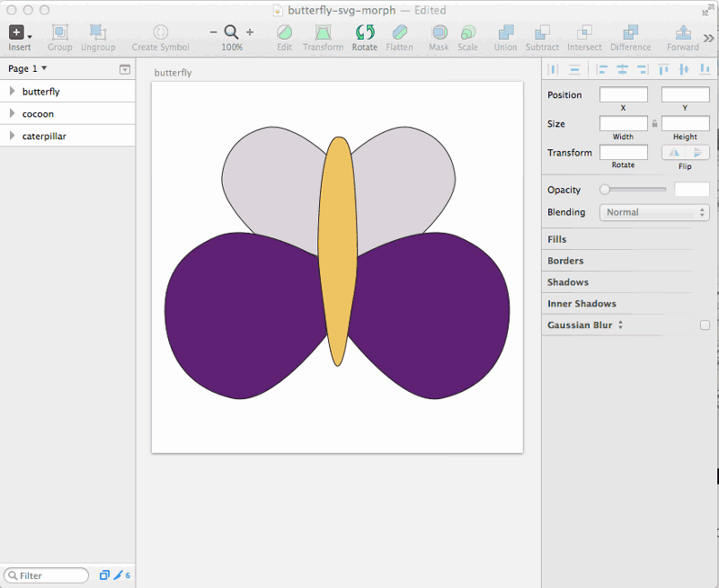Click the layer Filter search field
Screen dimensions: 719x588
click(x=49, y=575)
